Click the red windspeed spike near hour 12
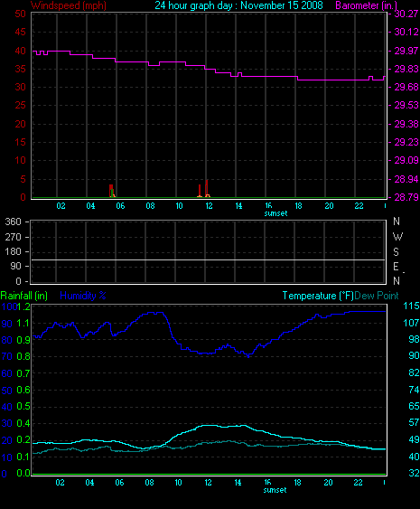 click(207, 188)
